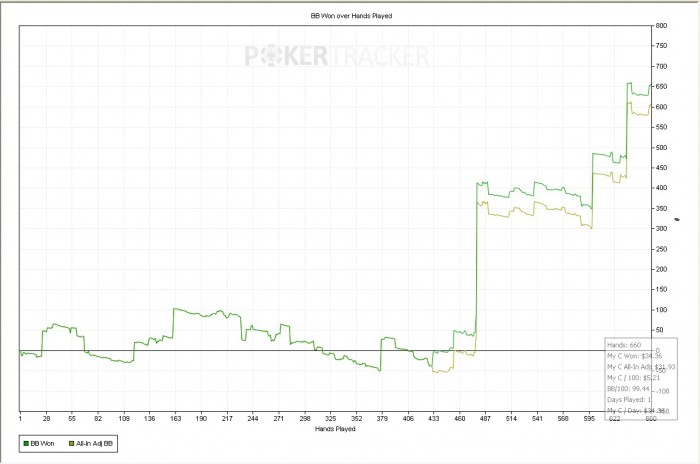
Task: Click the BB/100: 99.44 stat line
Action: click(628, 389)
